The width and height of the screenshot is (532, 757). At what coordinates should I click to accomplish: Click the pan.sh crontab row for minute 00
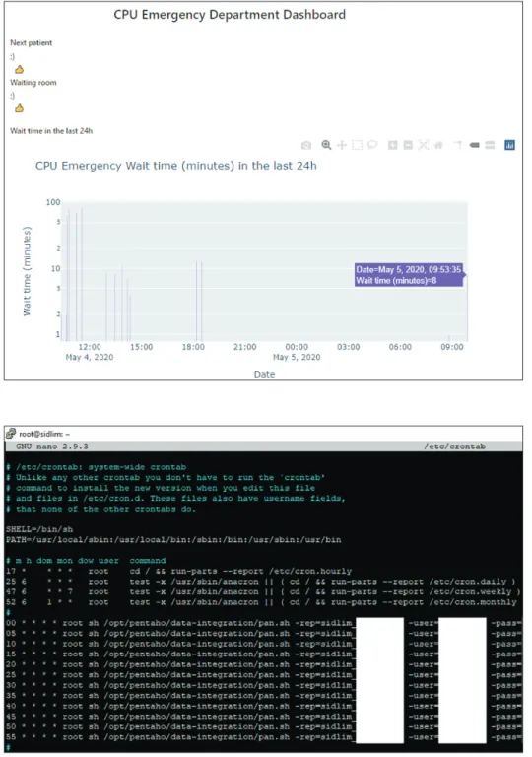click(x=264, y=623)
